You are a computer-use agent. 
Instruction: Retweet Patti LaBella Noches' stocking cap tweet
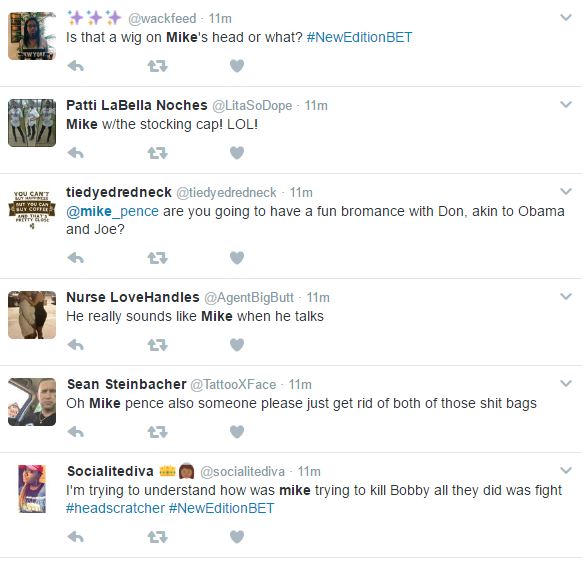coord(157,153)
